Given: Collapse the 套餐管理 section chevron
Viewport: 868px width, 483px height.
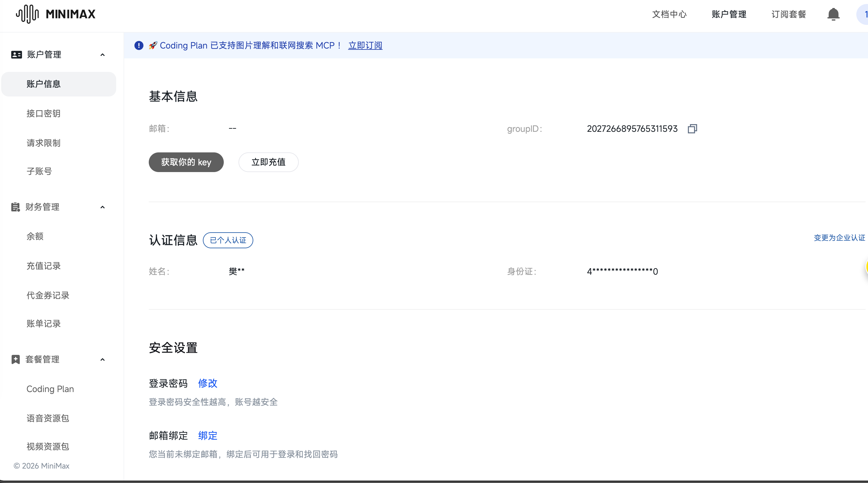Looking at the screenshot, I should 102,359.
